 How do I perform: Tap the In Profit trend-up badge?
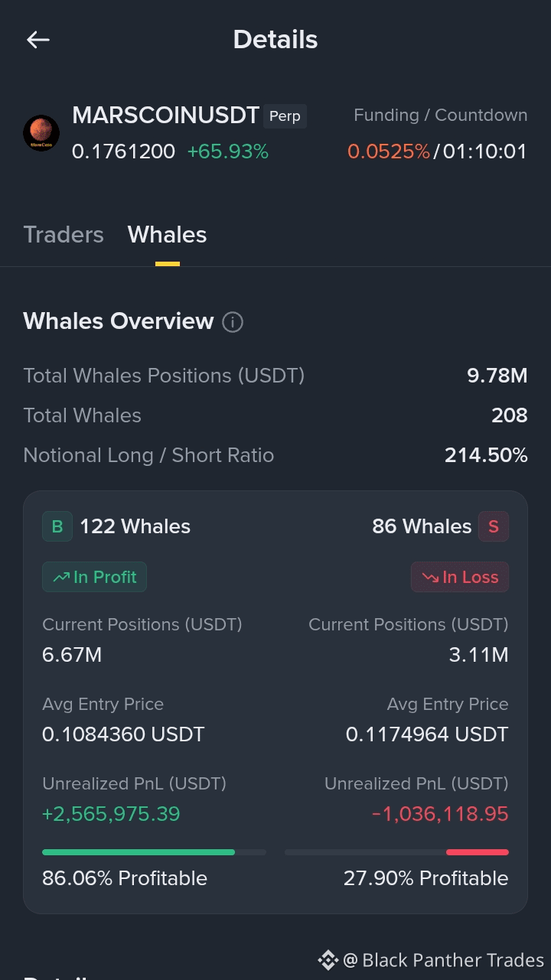point(94,577)
